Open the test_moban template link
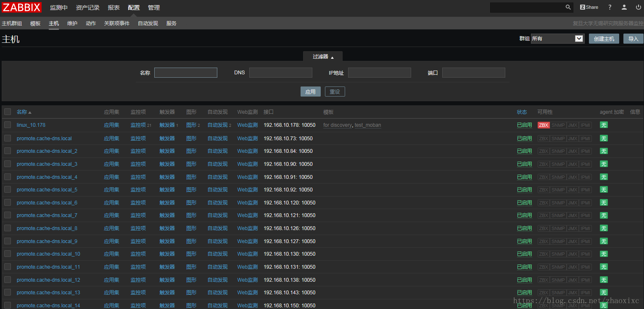644x309 pixels. [368, 125]
